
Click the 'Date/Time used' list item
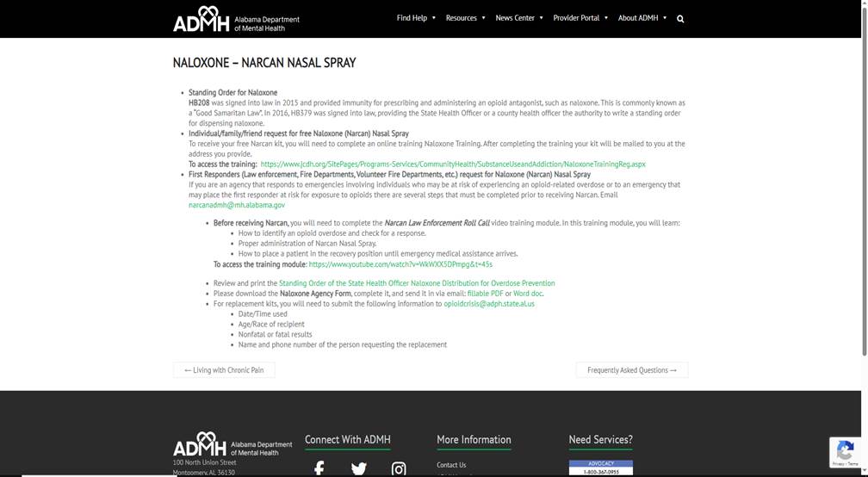point(263,313)
